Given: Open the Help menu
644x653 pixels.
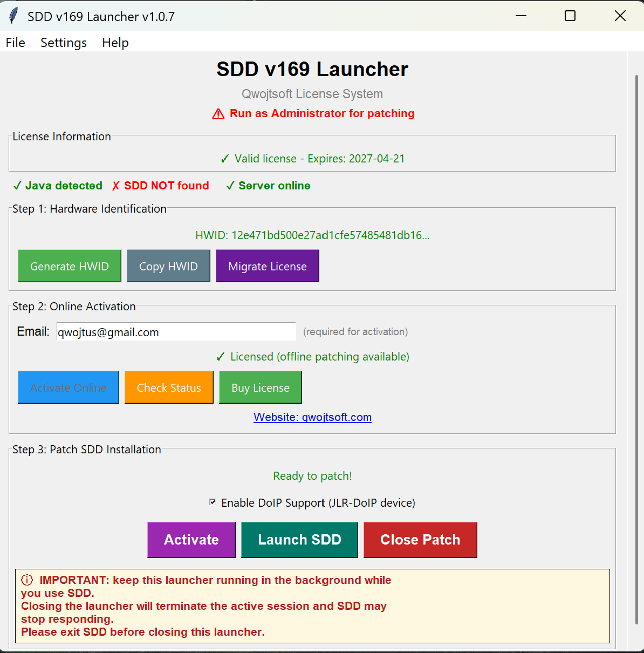Looking at the screenshot, I should (x=115, y=43).
